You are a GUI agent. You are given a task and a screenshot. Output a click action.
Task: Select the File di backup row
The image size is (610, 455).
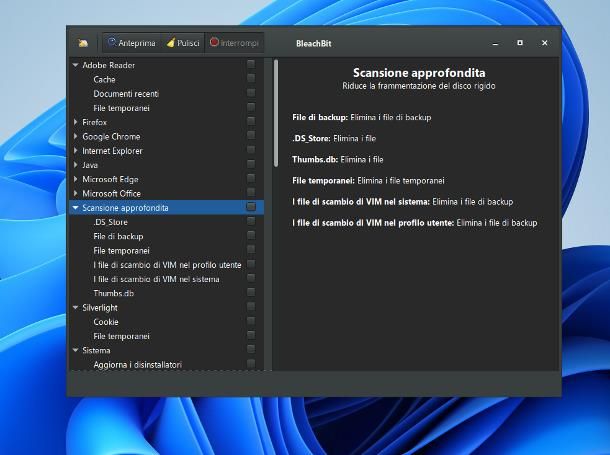(x=167, y=236)
